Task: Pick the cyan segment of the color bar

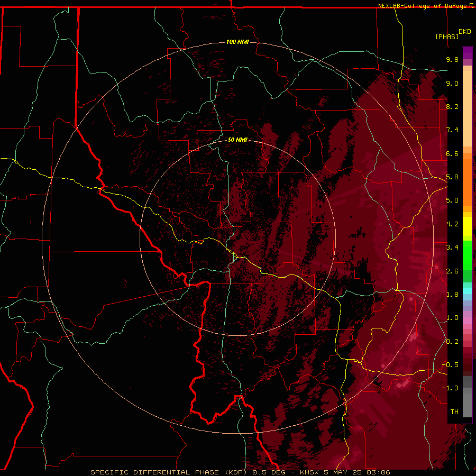Action: pos(467,291)
